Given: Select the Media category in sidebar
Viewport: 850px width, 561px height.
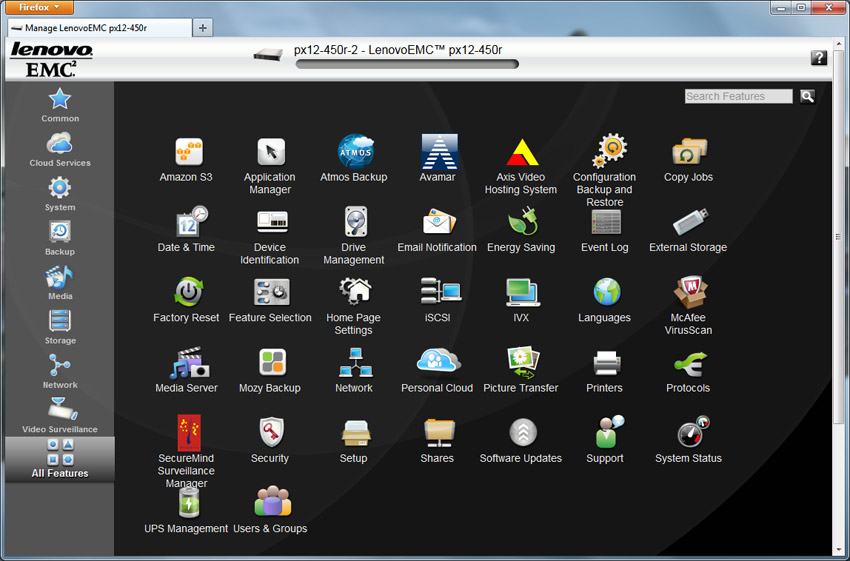Looking at the screenshot, I should tap(60, 283).
